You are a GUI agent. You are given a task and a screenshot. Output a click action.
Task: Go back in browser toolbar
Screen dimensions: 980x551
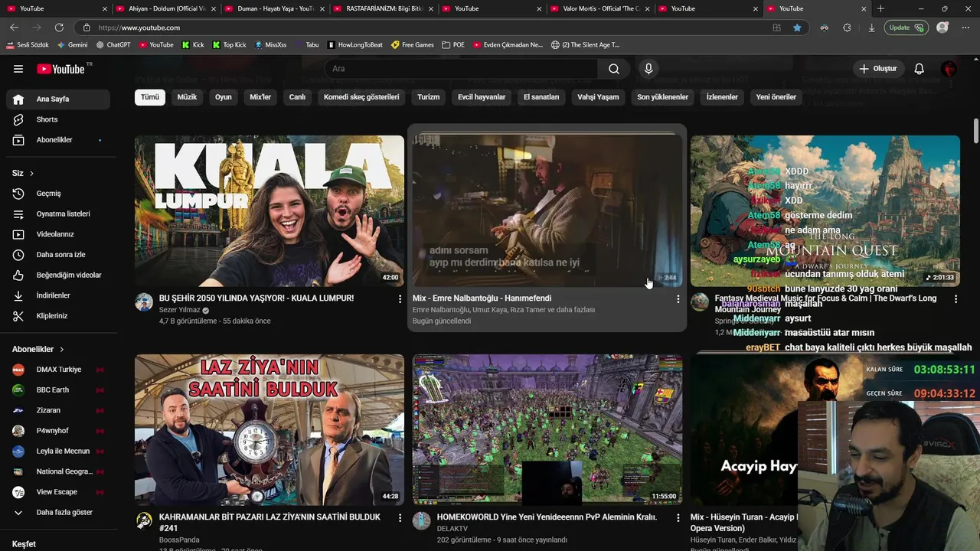coord(14,28)
